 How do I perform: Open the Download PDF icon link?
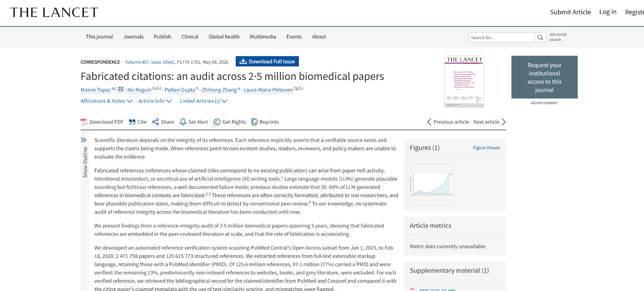click(x=84, y=122)
